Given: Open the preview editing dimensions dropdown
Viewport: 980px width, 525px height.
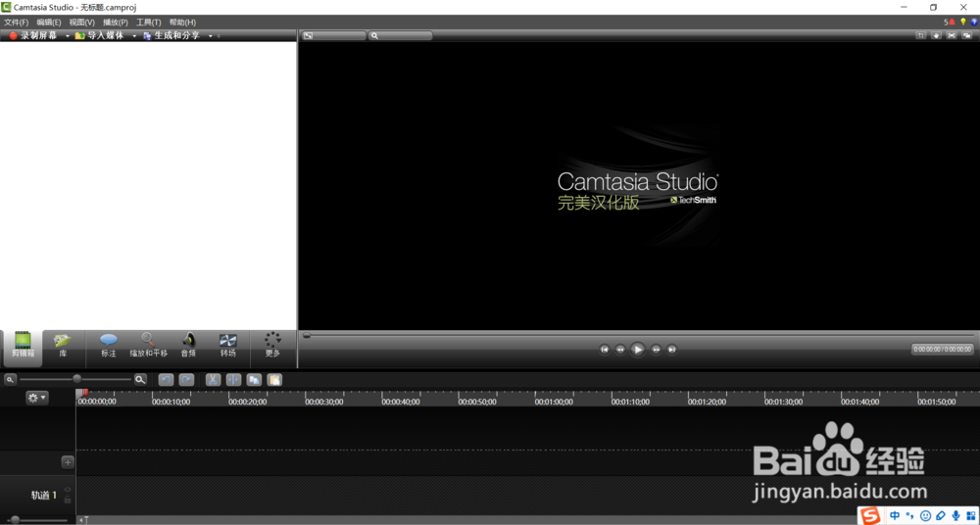Looking at the screenshot, I should [x=334, y=35].
